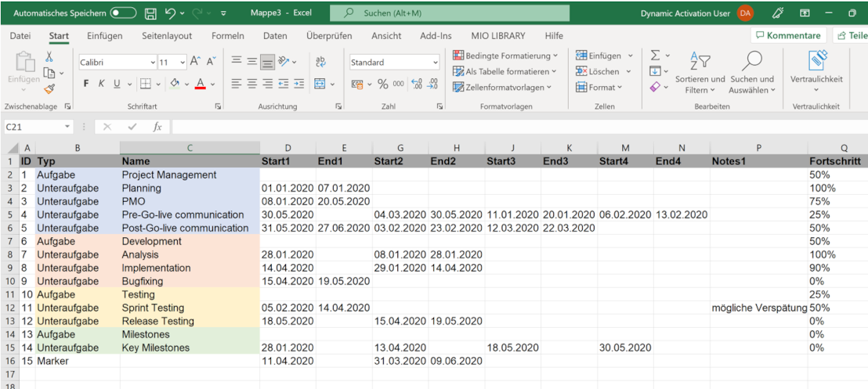
Task: Click the red font color swatch
Action: (201, 83)
